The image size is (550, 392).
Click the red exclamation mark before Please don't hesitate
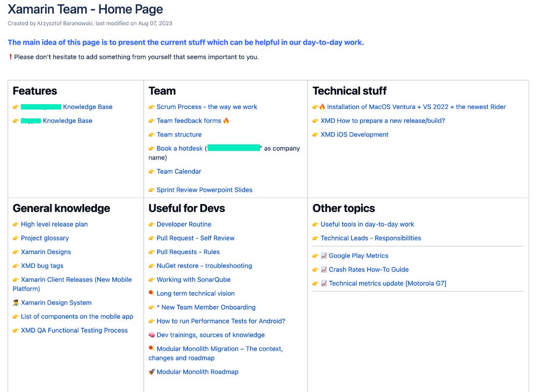[x=11, y=57]
